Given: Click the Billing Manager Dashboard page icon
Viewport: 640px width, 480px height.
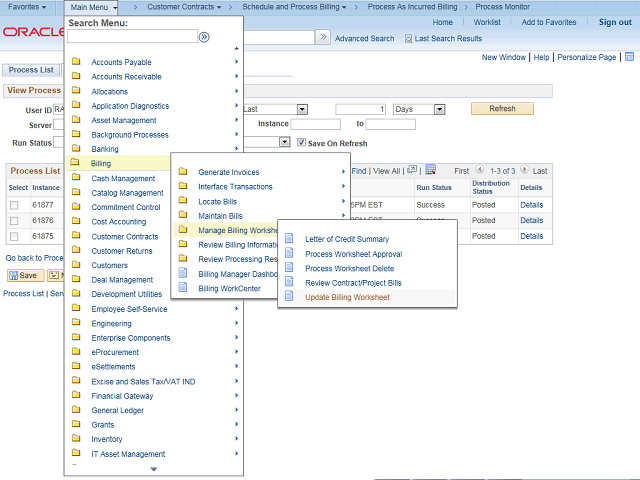Looking at the screenshot, I should point(183,274).
